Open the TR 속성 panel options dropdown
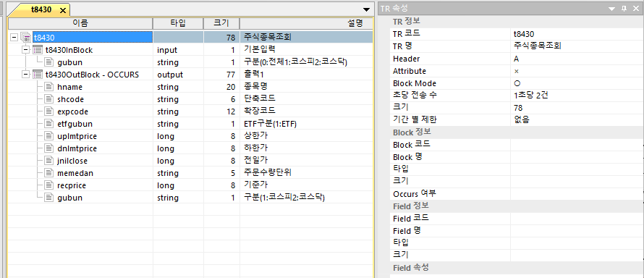644x278 pixels. click(612, 9)
